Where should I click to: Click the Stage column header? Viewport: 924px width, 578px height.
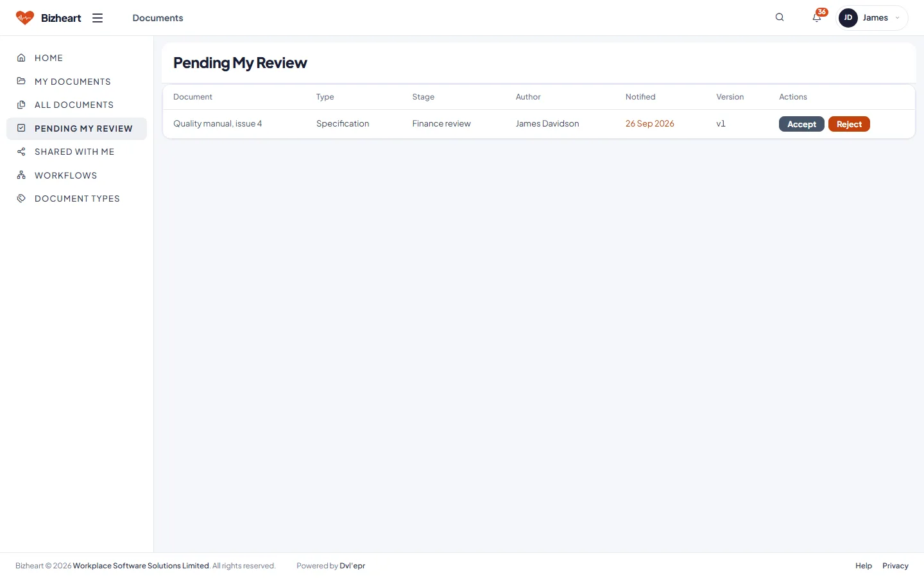(x=424, y=97)
